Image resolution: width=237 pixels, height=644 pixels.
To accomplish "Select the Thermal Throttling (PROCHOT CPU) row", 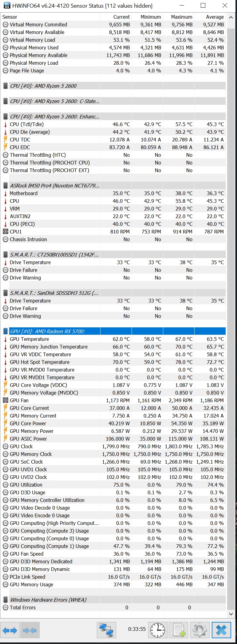I will coord(113,163).
